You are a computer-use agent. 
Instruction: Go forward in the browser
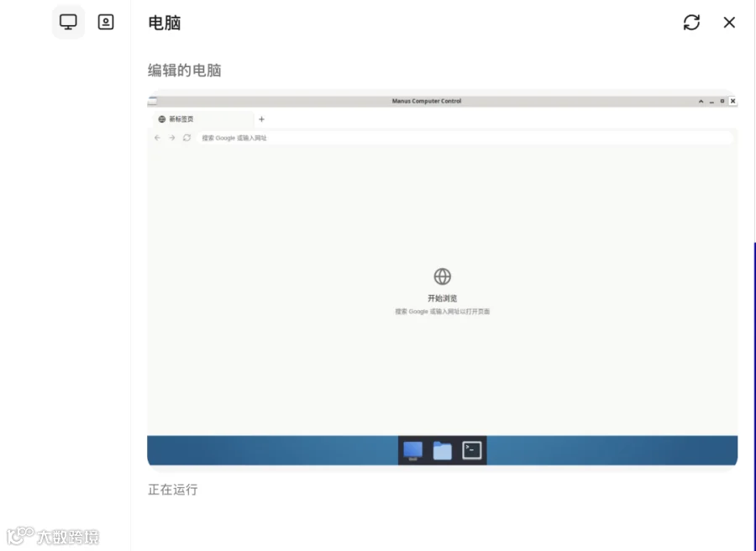tap(171, 138)
